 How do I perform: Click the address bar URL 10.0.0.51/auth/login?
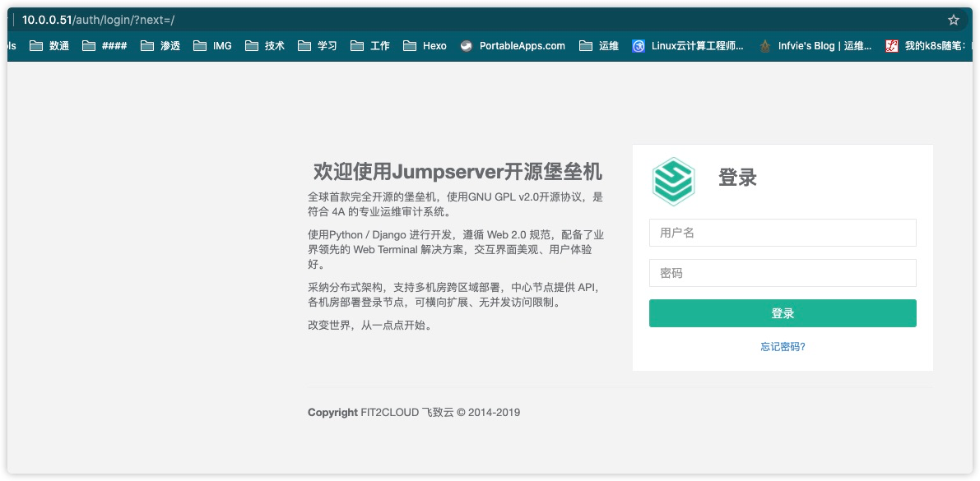tap(98, 20)
